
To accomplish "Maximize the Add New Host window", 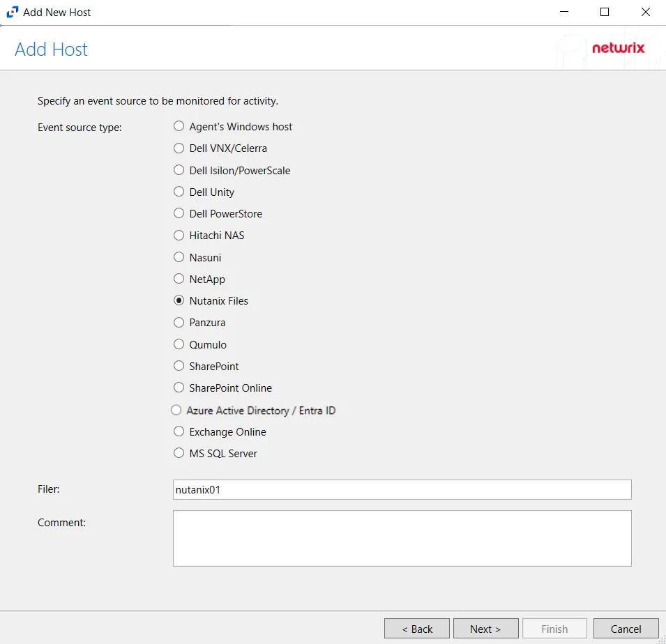I will 605,12.
